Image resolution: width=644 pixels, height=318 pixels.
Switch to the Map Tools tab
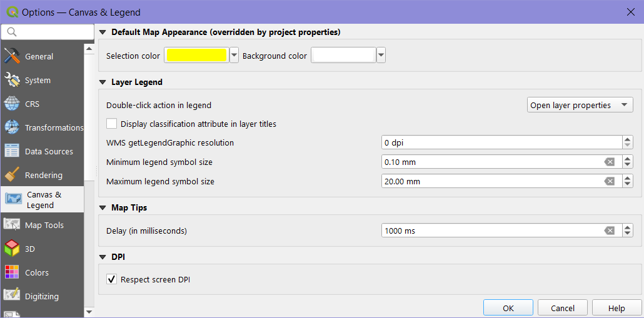[x=44, y=225]
